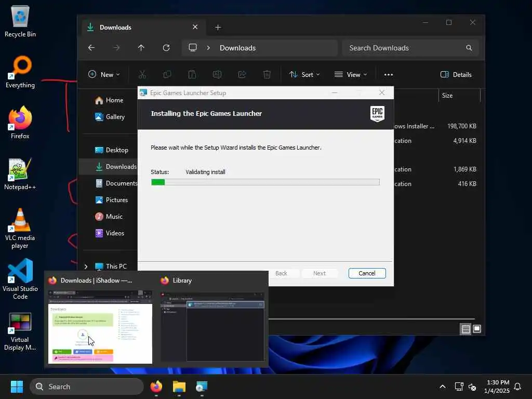Open the Firefox desktop shortcut

click(20, 123)
